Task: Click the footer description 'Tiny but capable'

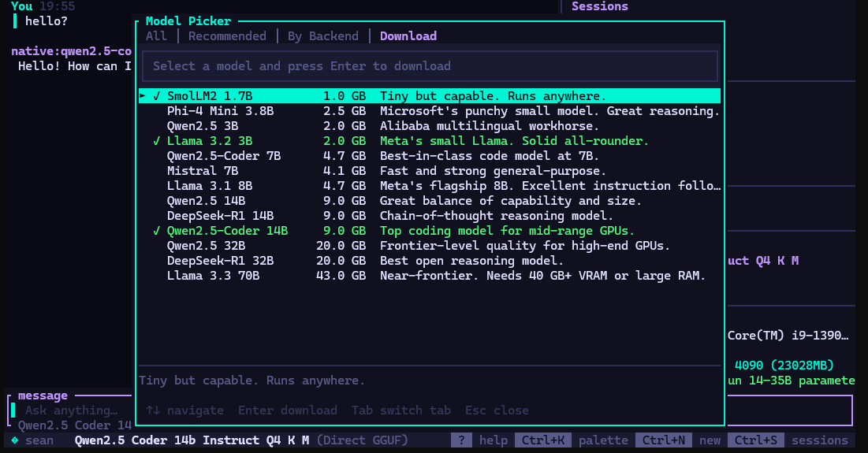Action: (x=251, y=381)
